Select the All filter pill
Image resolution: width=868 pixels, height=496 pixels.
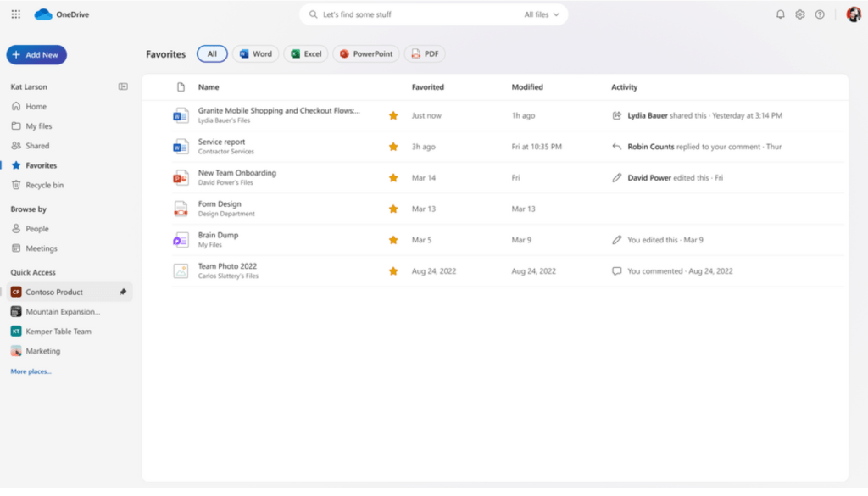click(212, 53)
